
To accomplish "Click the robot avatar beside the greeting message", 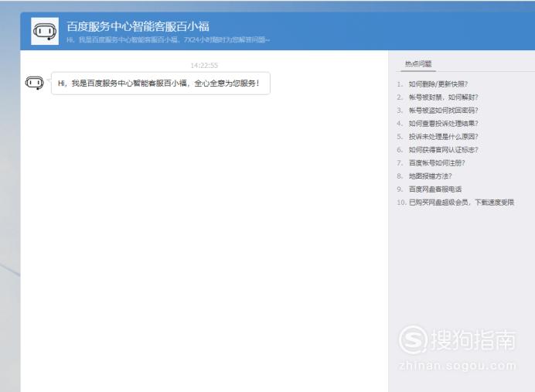I will pyautogui.click(x=35, y=83).
